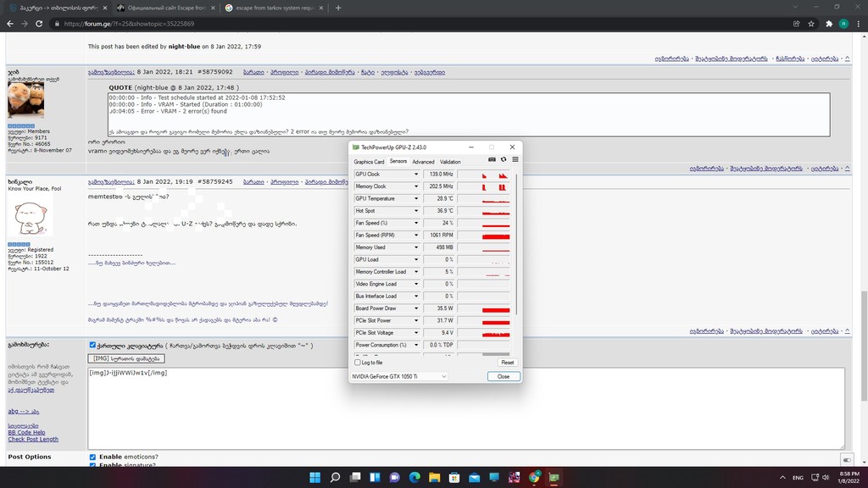Open the Validation tab
Image resolution: width=868 pixels, height=488 pixels.
450,162
